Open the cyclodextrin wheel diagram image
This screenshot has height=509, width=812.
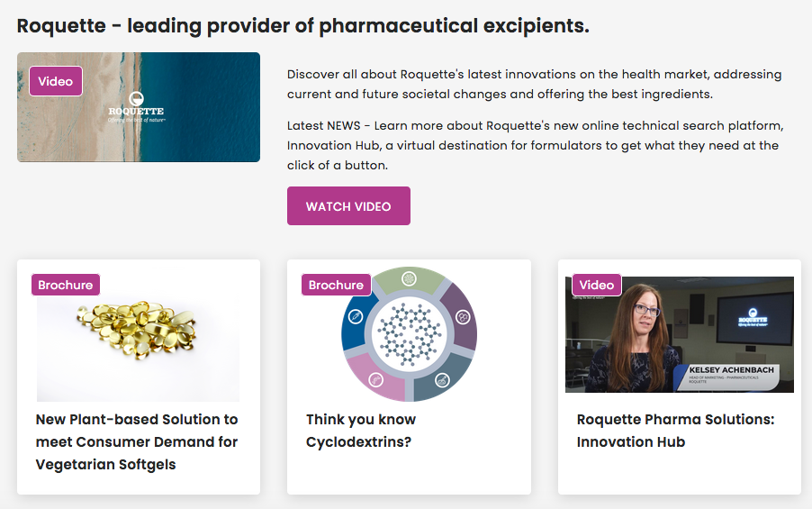[409, 334]
